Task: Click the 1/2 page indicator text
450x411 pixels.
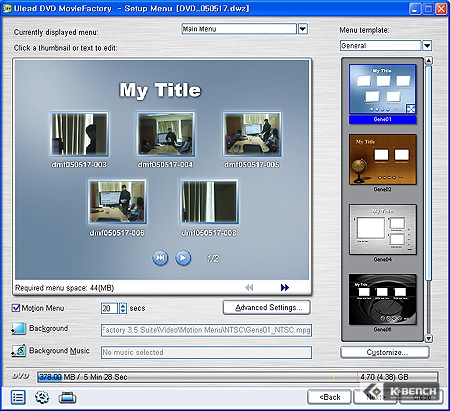Action: [213, 258]
